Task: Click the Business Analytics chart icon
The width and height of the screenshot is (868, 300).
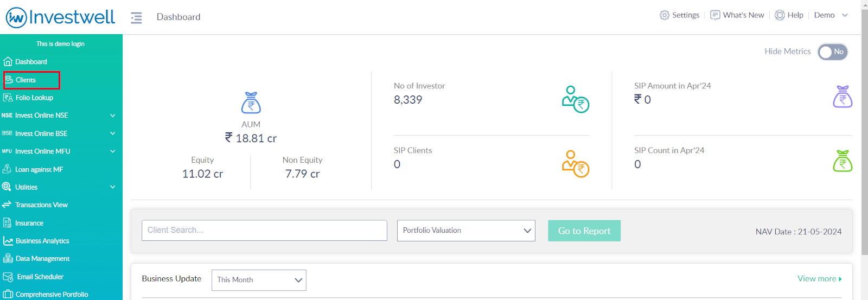Action: pos(8,241)
